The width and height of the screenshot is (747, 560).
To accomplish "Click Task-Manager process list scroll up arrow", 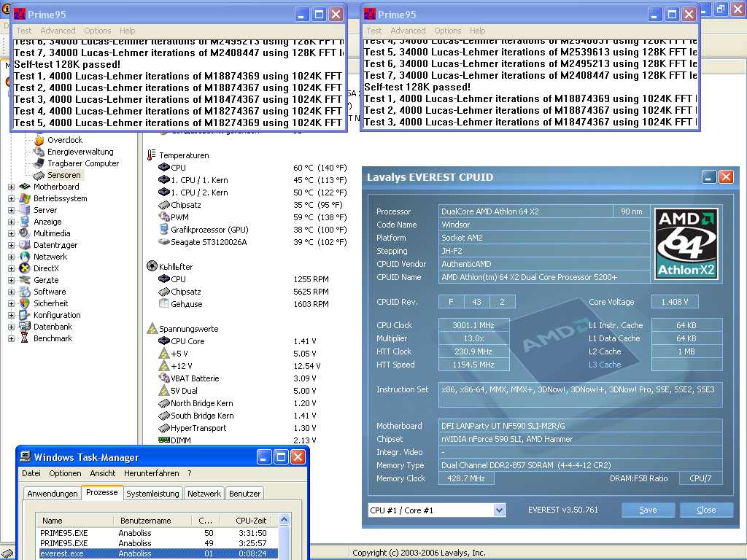I will (x=285, y=520).
